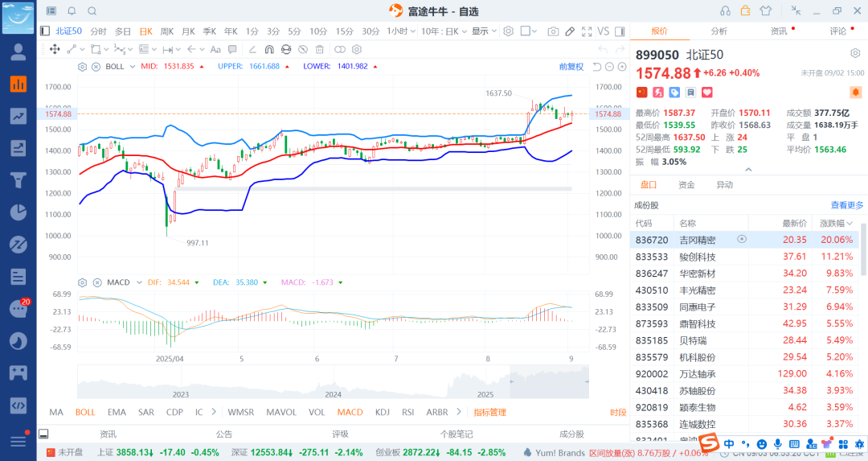Select the Aa text annotation tool
The image size is (868, 461).
point(215,49)
